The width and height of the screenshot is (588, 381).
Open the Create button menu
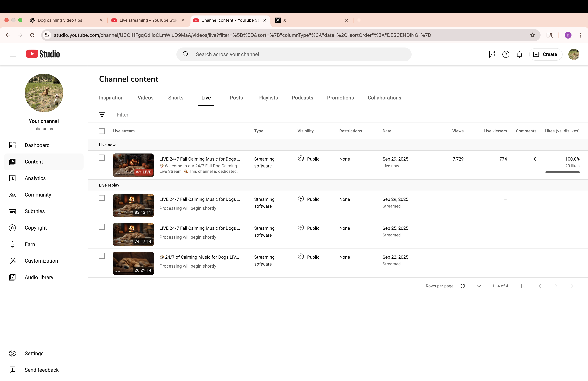pyautogui.click(x=546, y=54)
